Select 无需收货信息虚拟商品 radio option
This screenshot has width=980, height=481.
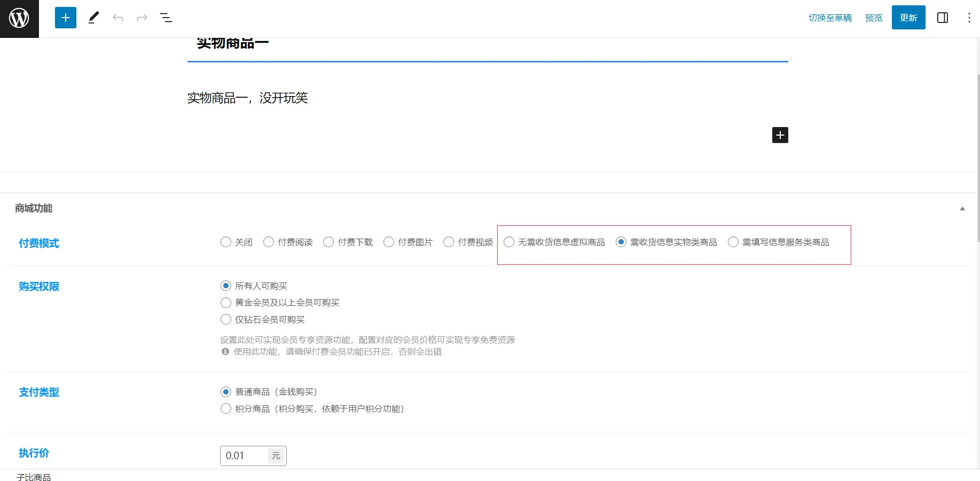coord(509,242)
